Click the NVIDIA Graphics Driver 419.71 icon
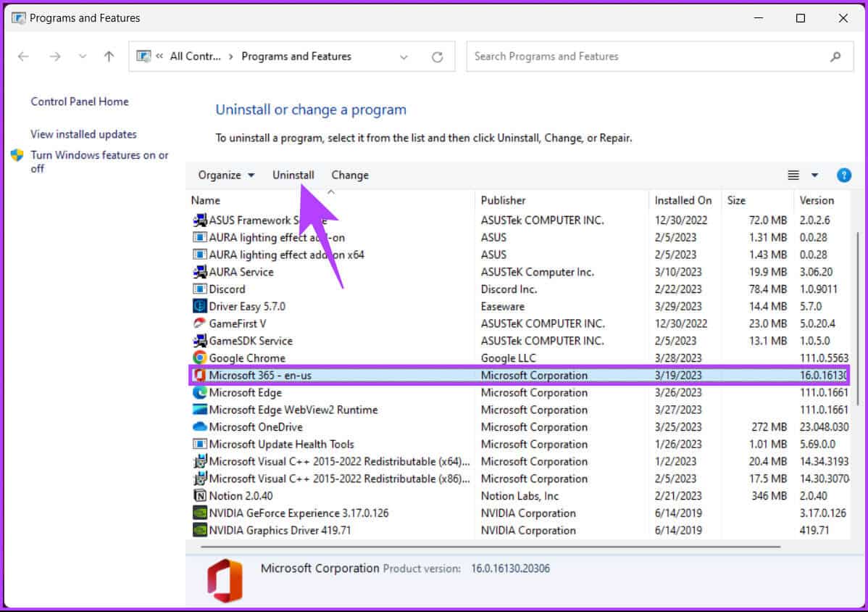Image resolution: width=868 pixels, height=612 pixels. tap(200, 530)
